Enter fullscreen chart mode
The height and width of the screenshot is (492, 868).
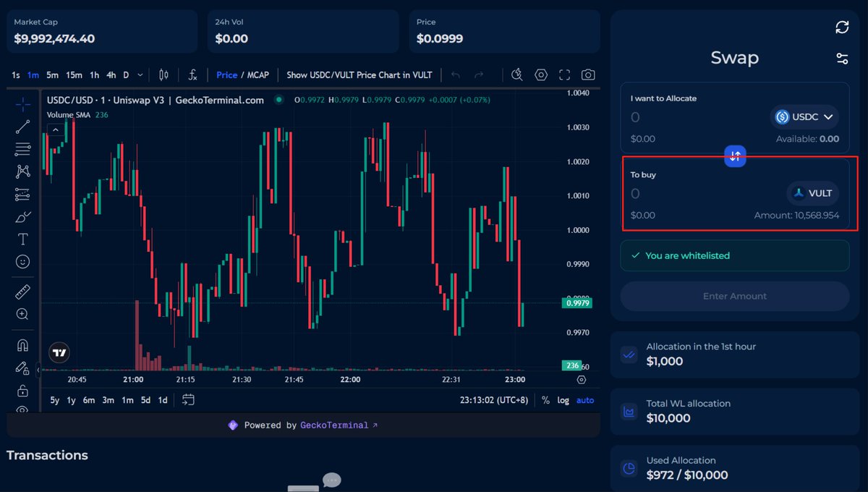565,75
